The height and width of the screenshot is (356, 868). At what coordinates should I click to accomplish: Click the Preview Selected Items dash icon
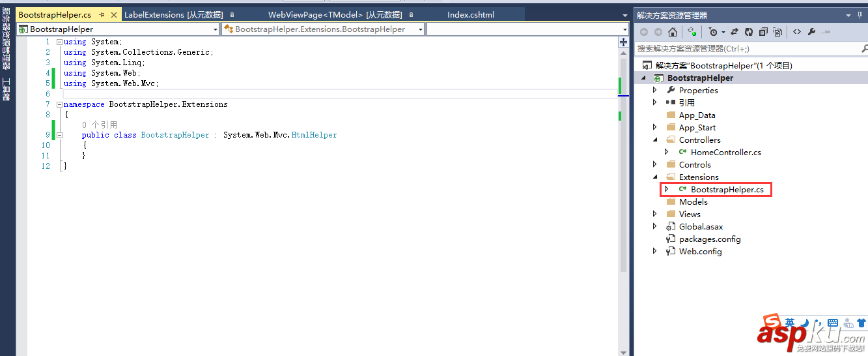point(826,32)
